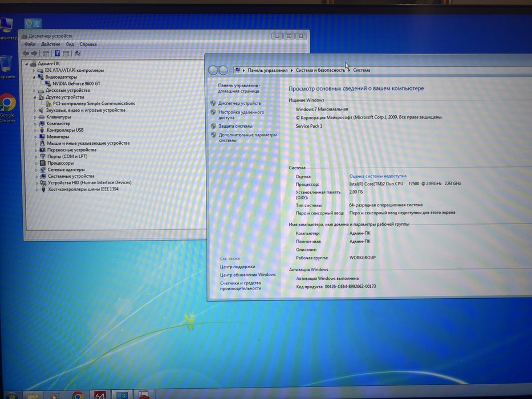
Task: Open Диспетчер устройств sidebar link
Action: 239,103
